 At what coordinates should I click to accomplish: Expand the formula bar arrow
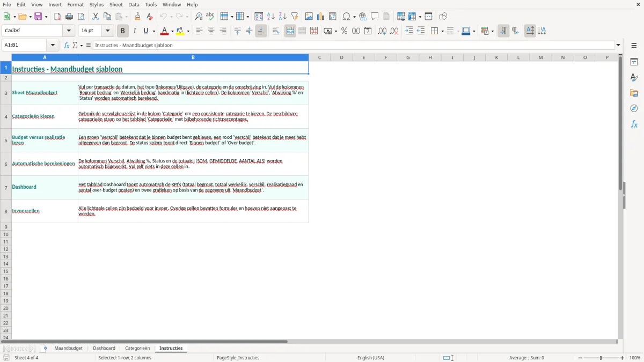pos(618,46)
